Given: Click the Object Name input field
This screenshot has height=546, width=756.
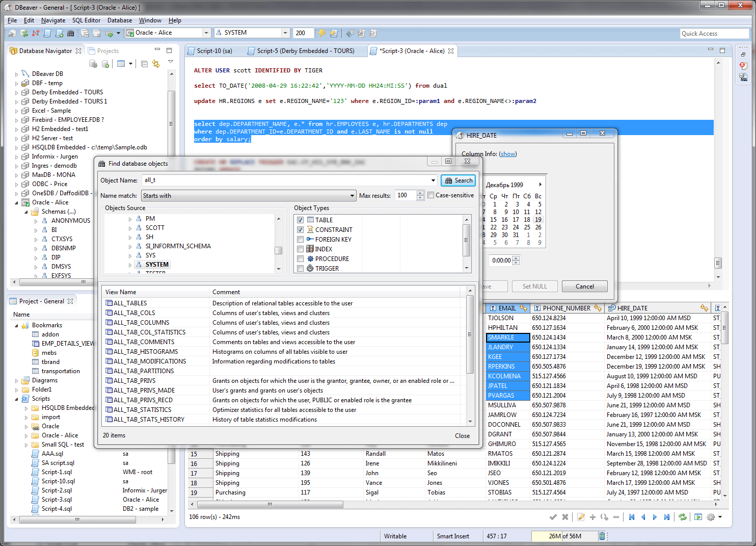Looking at the screenshot, I should pos(285,180).
